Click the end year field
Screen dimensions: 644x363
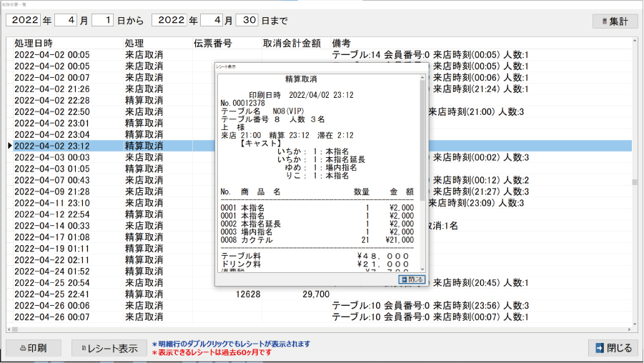click(172, 21)
